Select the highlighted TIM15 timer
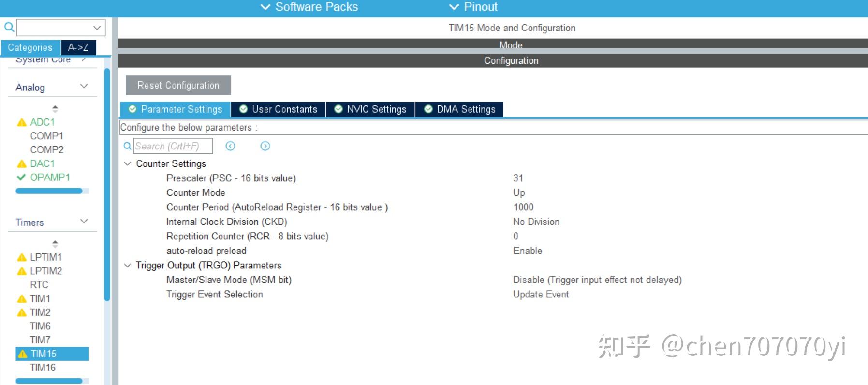 pos(52,354)
